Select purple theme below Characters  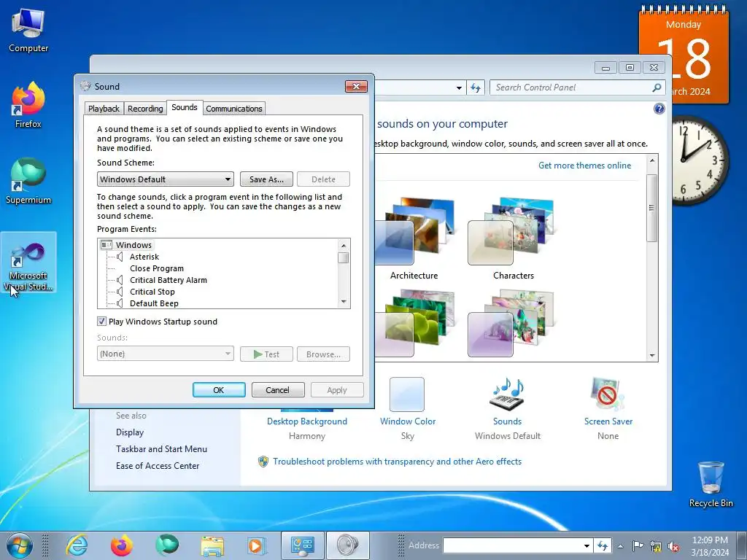(x=512, y=324)
